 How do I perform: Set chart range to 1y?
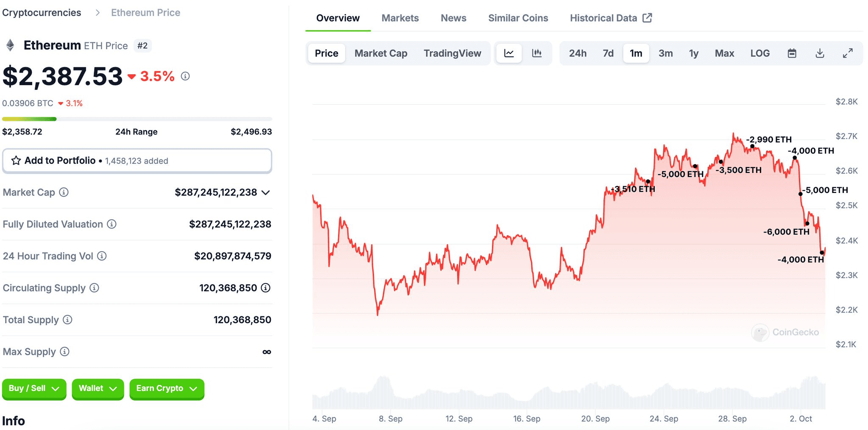tap(694, 53)
